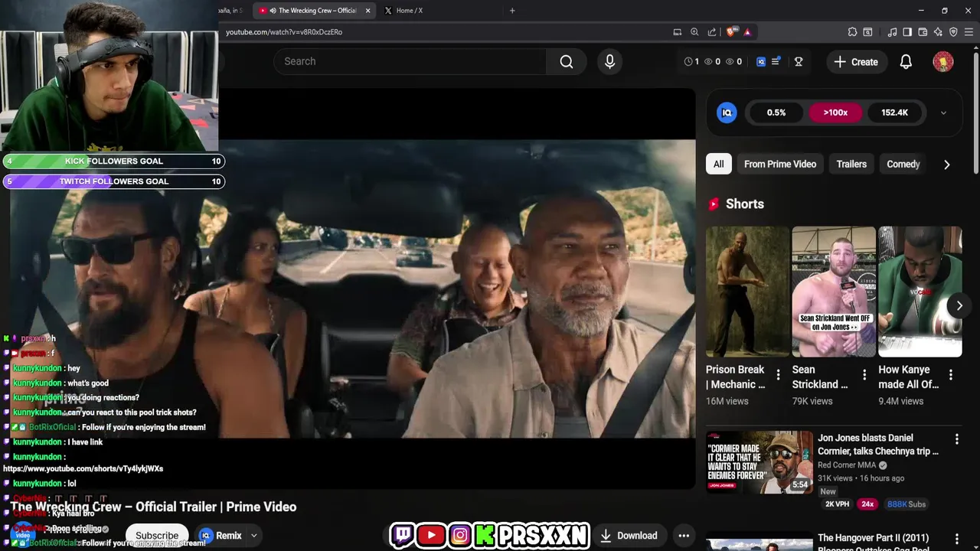980x551 pixels.
Task: Open the Brave wallet icon
Action: point(923,32)
